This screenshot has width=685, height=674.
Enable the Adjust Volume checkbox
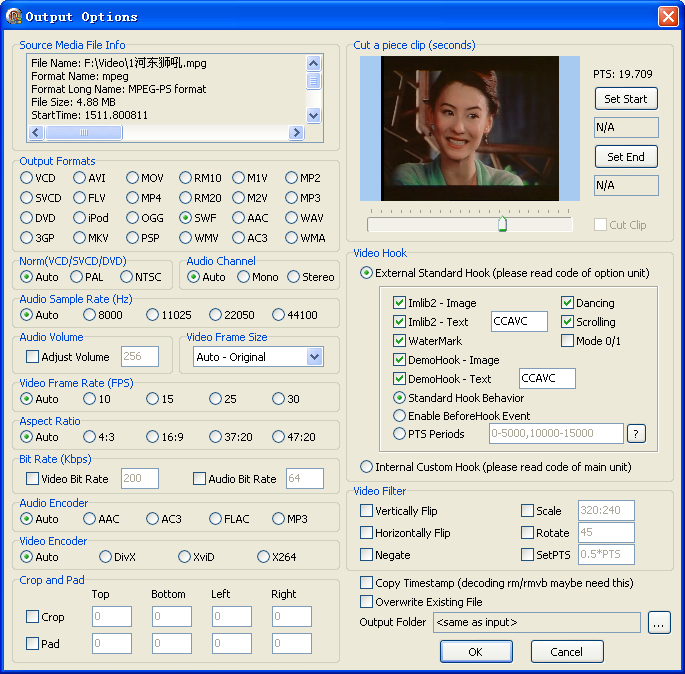33,357
